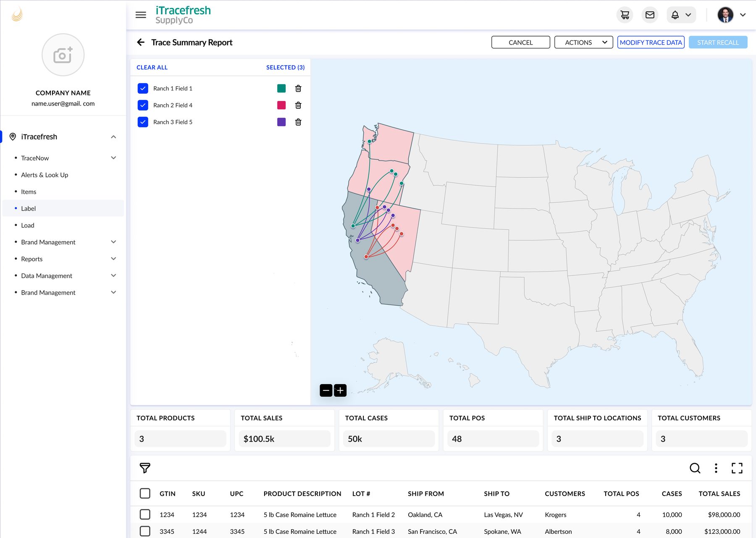
Task: Open the table filter funnel icon
Action: 145,468
